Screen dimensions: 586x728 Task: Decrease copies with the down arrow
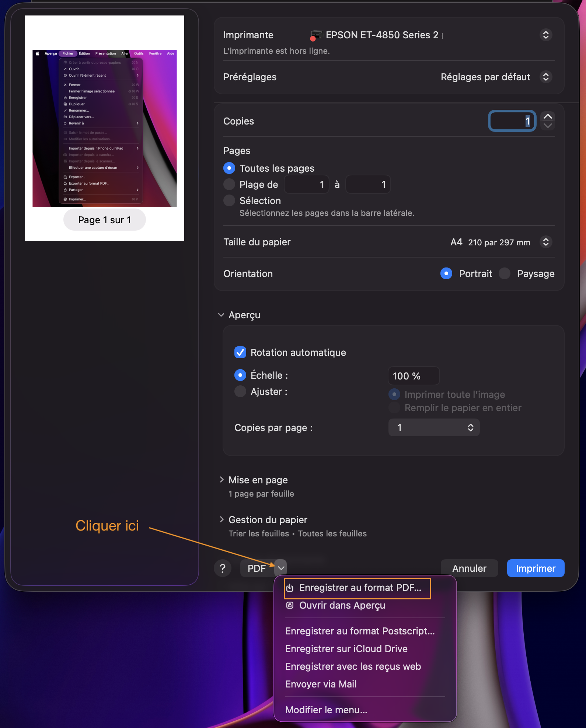[x=548, y=126]
